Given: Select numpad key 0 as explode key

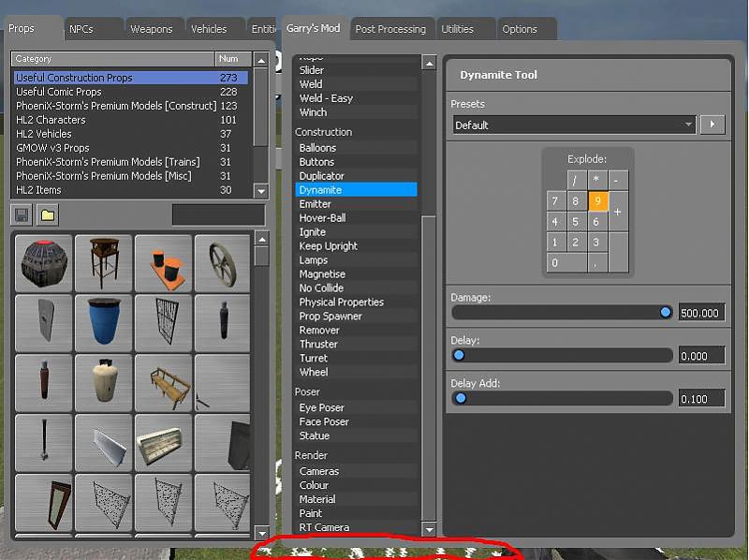Looking at the screenshot, I should (565, 263).
